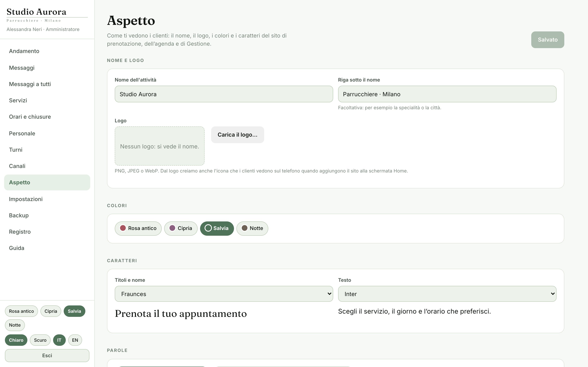Select the Rosa antico color dot

123,228
